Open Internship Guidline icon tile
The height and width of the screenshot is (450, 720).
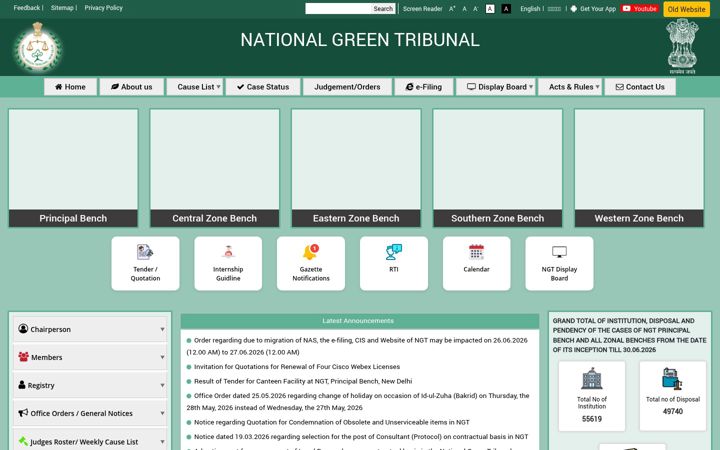point(228,264)
